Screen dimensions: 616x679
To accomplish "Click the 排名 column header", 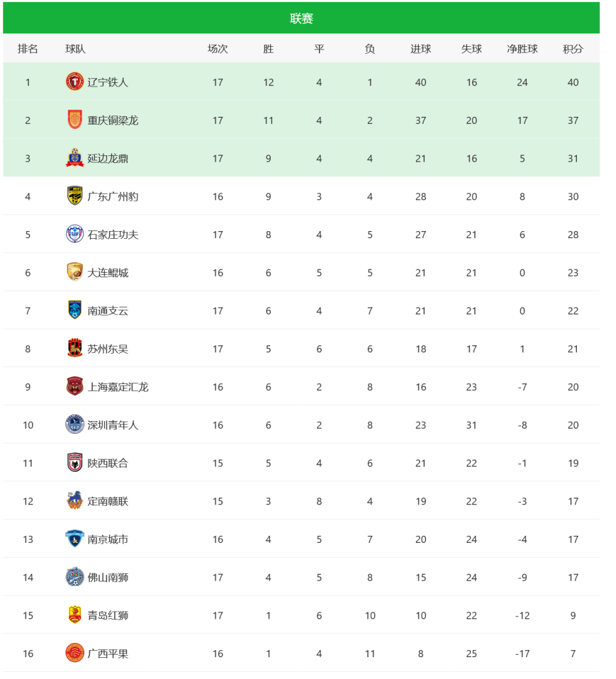I will point(28,49).
